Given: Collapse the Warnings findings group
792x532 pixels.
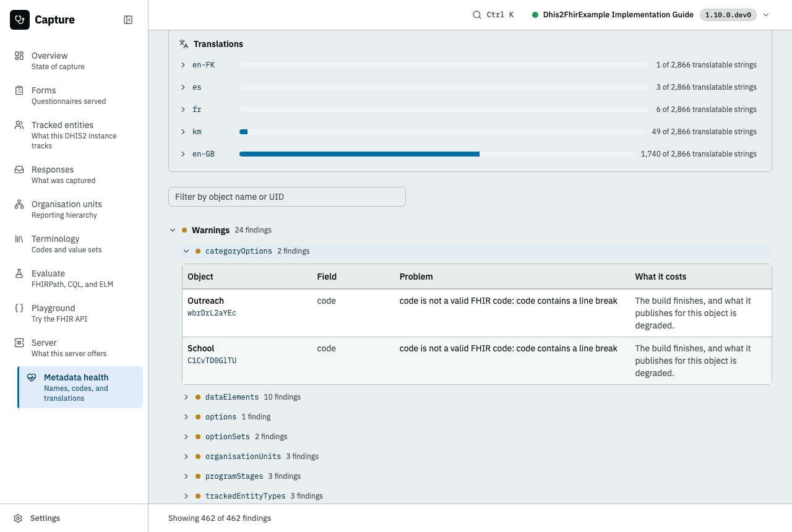Looking at the screenshot, I should 173,230.
